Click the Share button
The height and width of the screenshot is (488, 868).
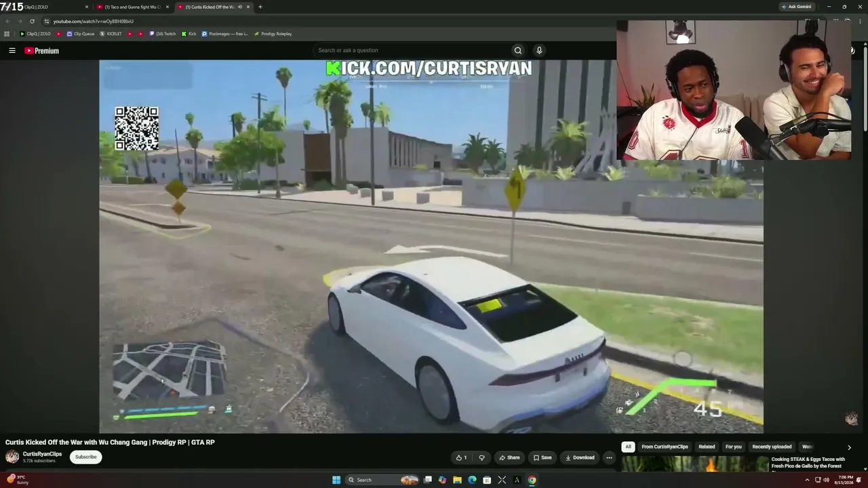tap(509, 457)
